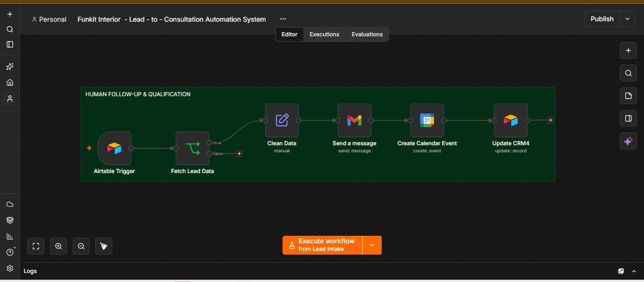Open the cloud icon in left sidebar

point(10,204)
